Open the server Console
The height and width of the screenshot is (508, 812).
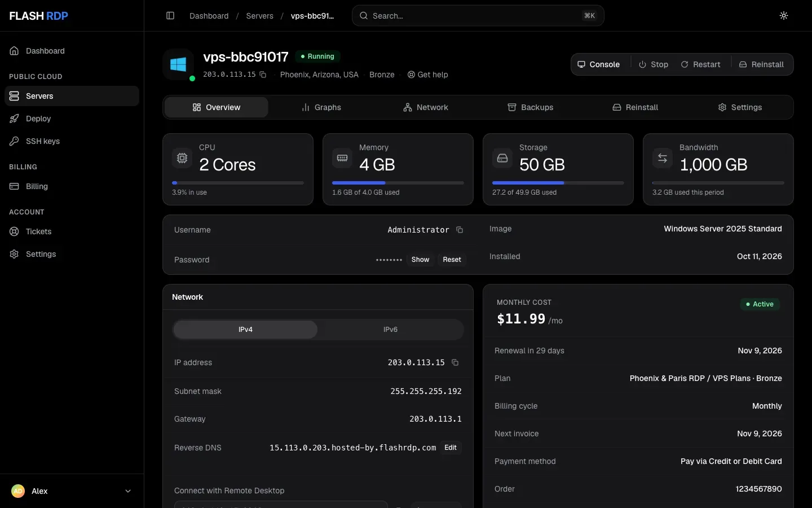coord(599,64)
